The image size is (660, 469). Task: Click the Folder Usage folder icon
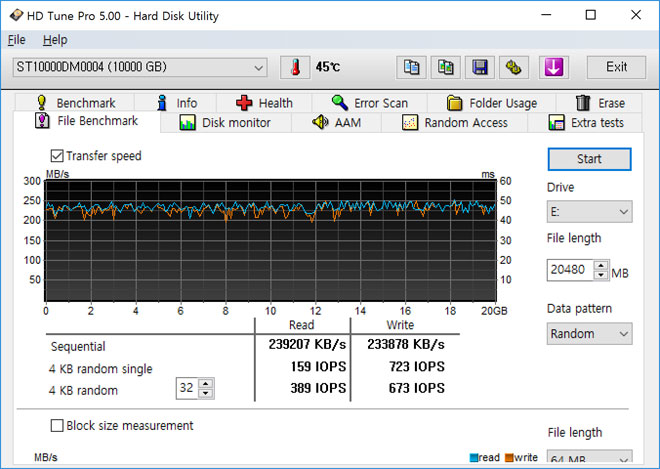point(455,103)
